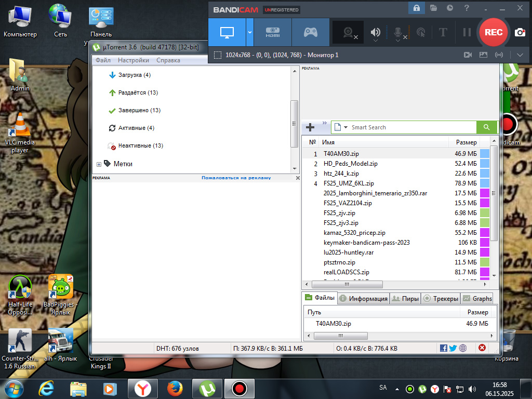Image resolution: width=532 pixels, height=399 pixels.
Task: Toggle mouse cursor effect in Bandicam
Action: coord(421,33)
